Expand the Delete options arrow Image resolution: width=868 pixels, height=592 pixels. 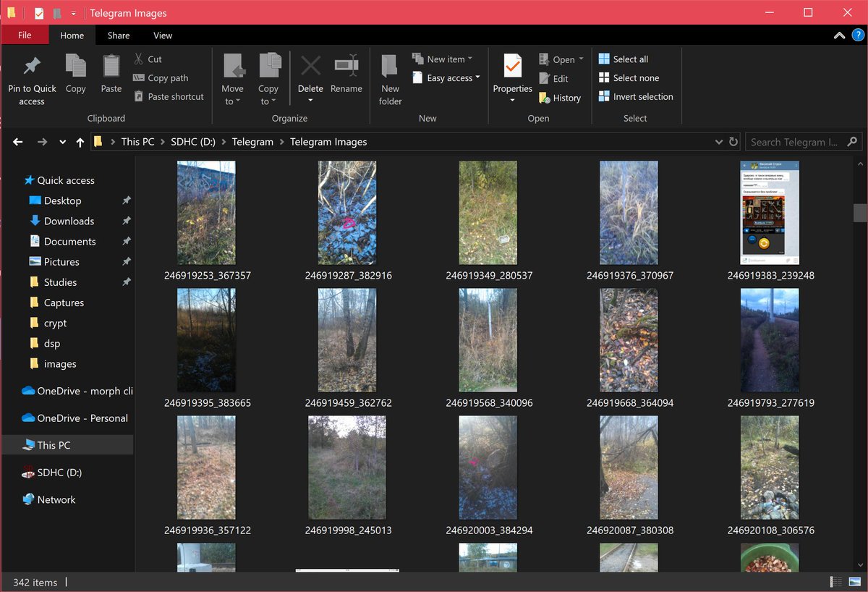click(310, 99)
